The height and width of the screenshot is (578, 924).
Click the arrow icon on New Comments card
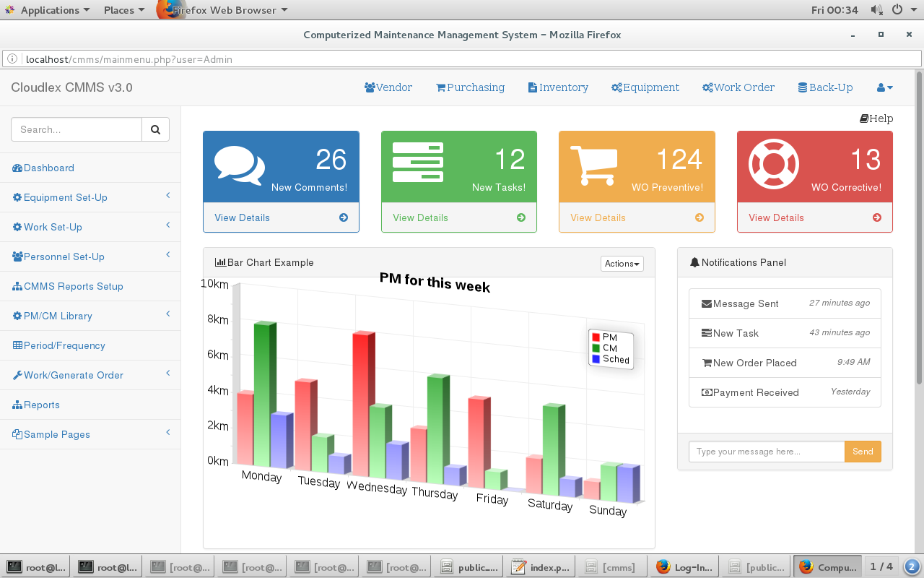click(344, 217)
